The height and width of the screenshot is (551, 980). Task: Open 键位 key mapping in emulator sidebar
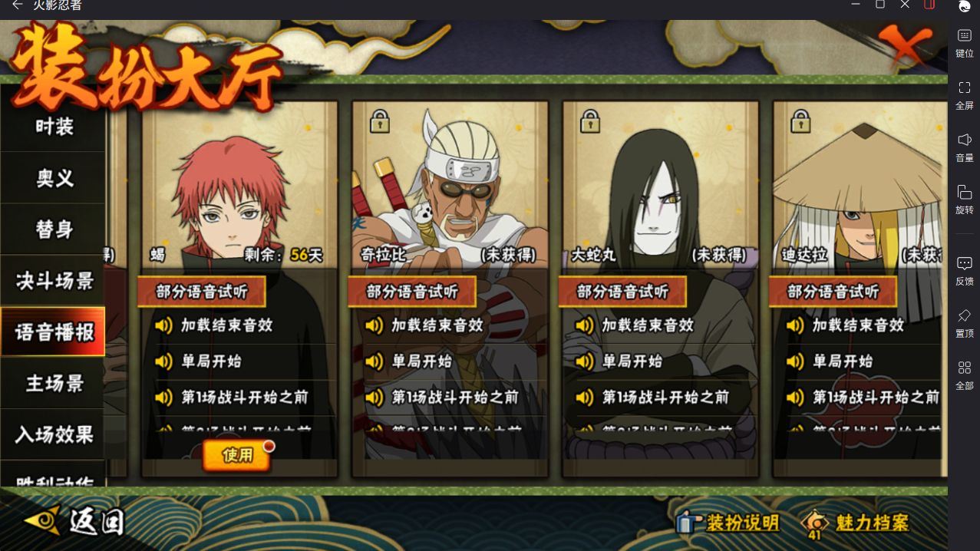[965, 43]
